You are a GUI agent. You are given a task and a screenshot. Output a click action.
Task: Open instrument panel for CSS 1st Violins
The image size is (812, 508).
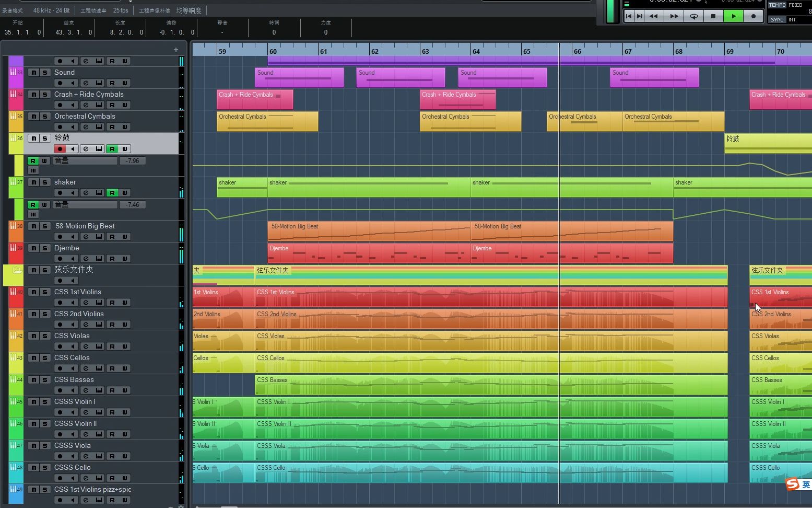point(99,303)
